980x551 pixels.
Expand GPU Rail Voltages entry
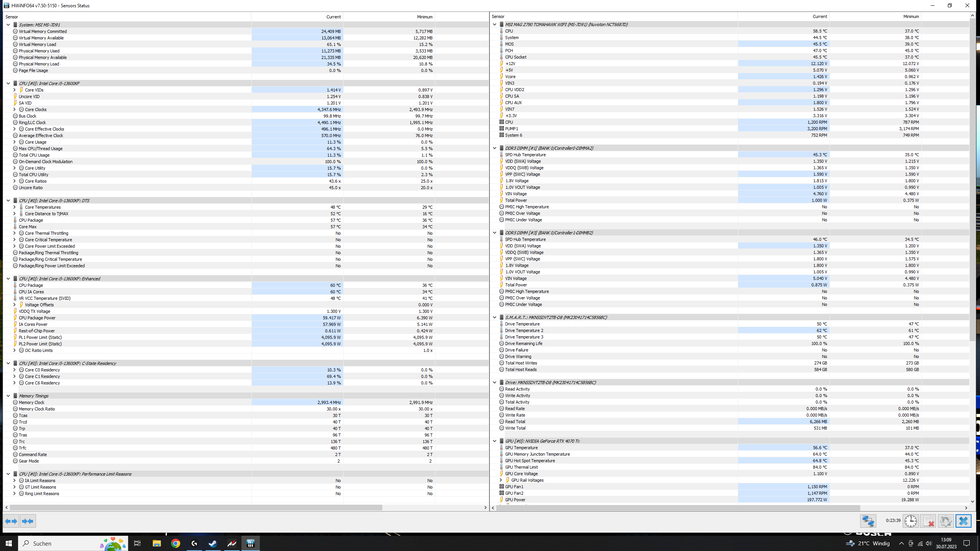click(x=501, y=480)
